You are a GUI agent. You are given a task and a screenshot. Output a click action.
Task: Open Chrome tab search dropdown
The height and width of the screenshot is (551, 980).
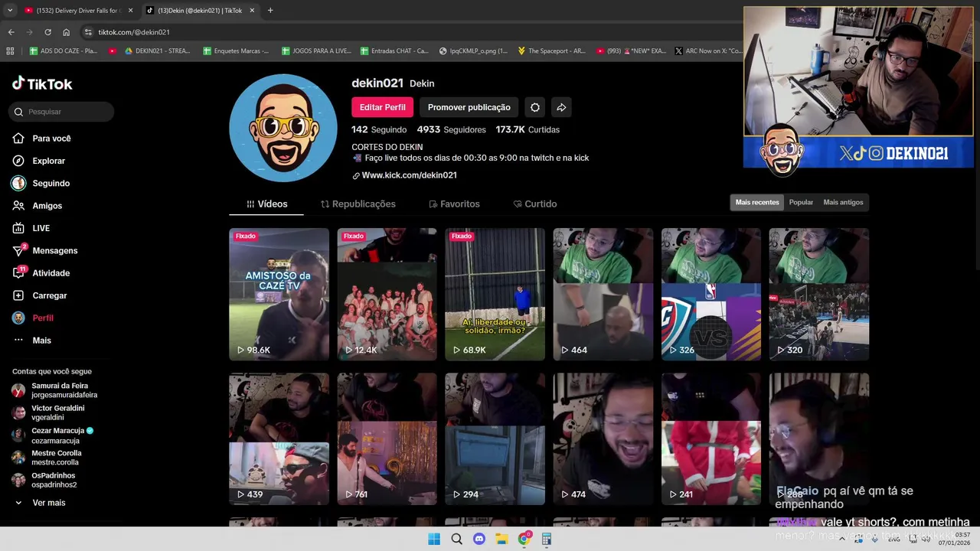(x=10, y=10)
